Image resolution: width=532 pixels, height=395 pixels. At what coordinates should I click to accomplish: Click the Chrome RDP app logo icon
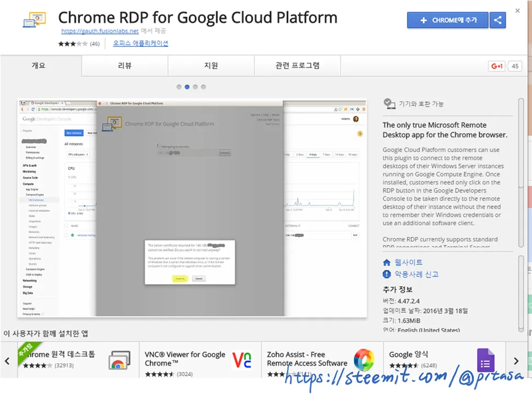[34, 20]
